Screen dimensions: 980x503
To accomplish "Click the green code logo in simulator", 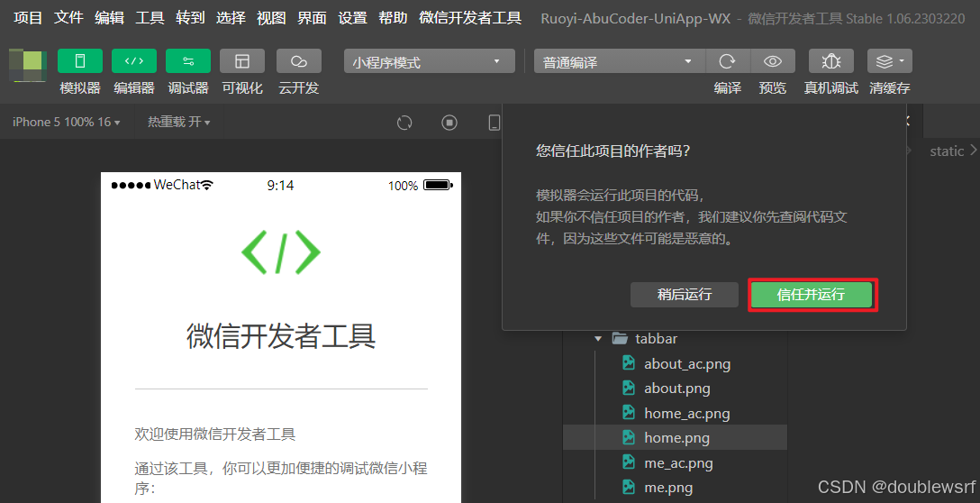I will pos(281,252).
